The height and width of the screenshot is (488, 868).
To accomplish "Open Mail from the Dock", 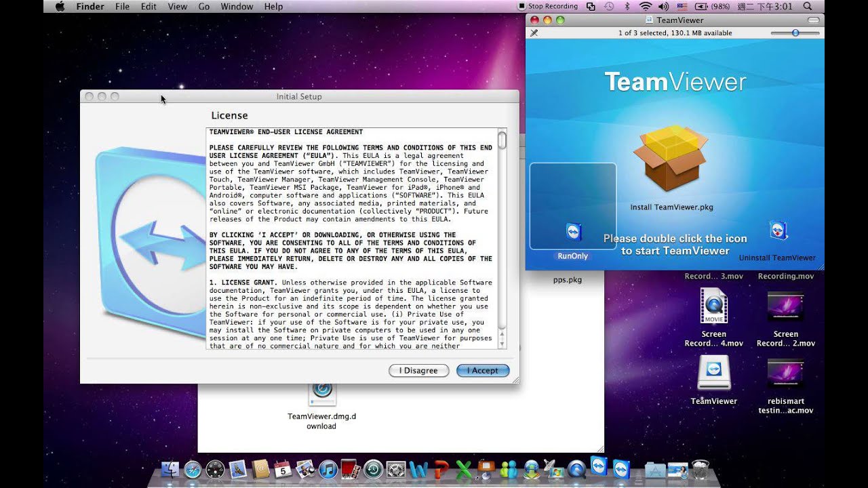I will click(237, 469).
